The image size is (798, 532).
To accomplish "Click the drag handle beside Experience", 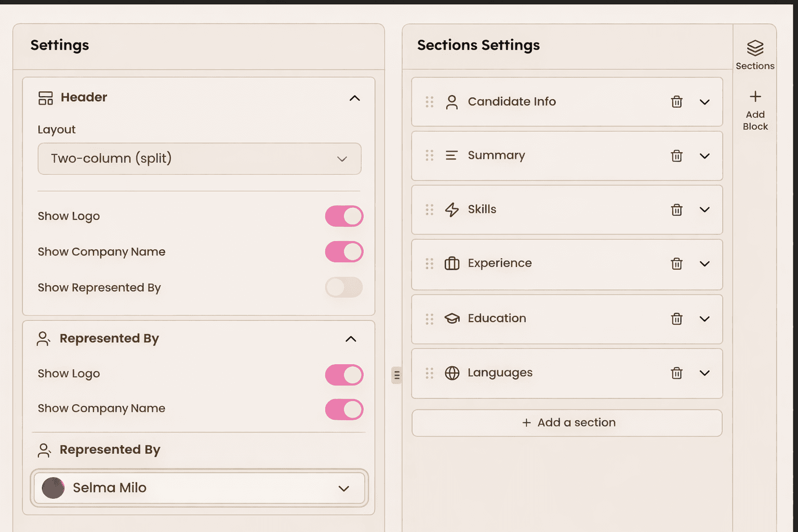I will point(429,263).
